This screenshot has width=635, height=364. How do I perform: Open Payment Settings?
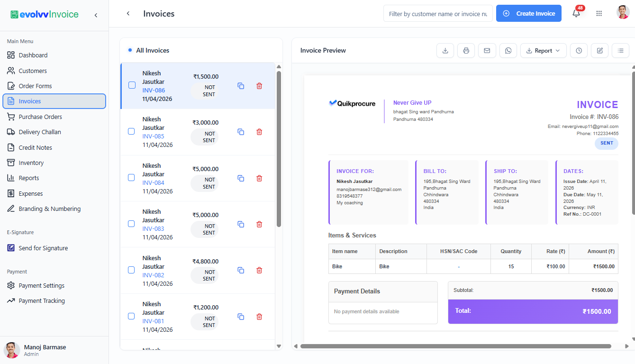pos(54,285)
